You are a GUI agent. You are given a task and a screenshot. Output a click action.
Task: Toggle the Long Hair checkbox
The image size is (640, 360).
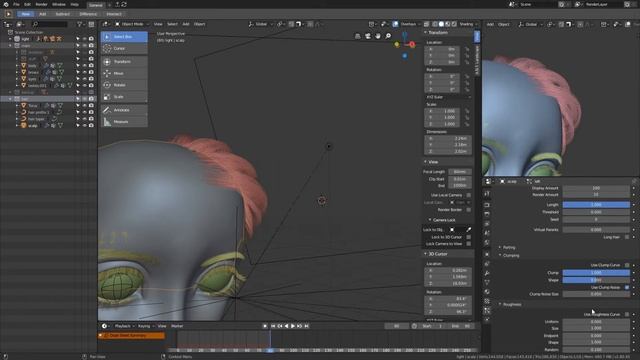point(627,237)
